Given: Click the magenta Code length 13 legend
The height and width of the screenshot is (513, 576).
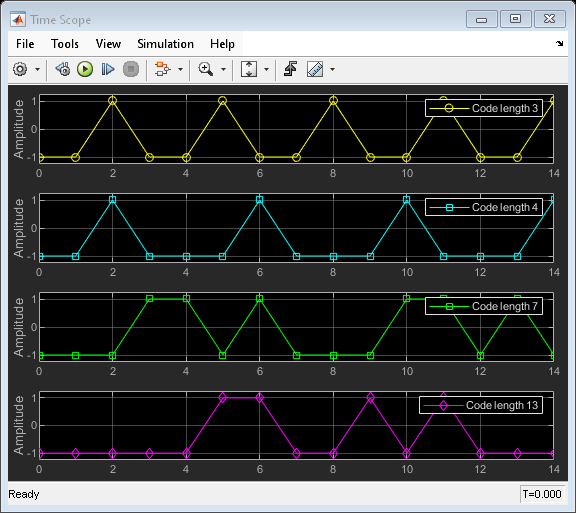Looking at the screenshot, I should tap(481, 405).
